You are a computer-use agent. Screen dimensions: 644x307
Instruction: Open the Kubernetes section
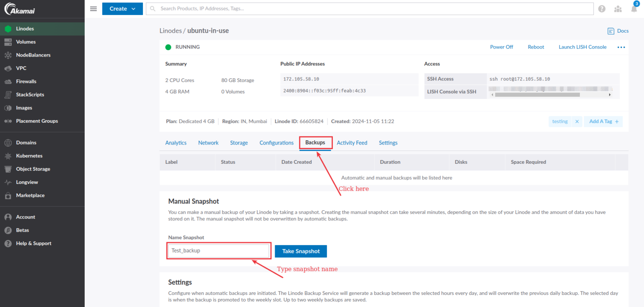(29, 155)
